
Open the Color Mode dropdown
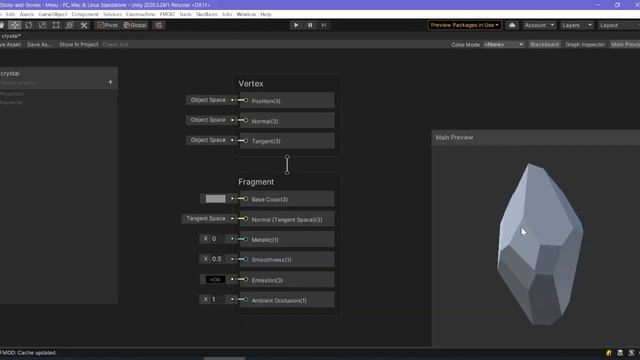pyautogui.click(x=504, y=44)
